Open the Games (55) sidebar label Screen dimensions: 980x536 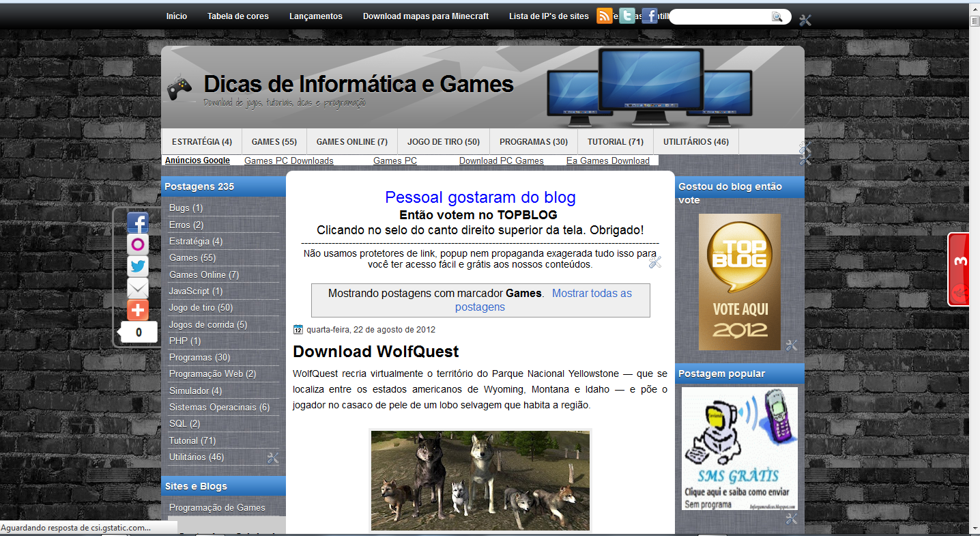pyautogui.click(x=192, y=257)
